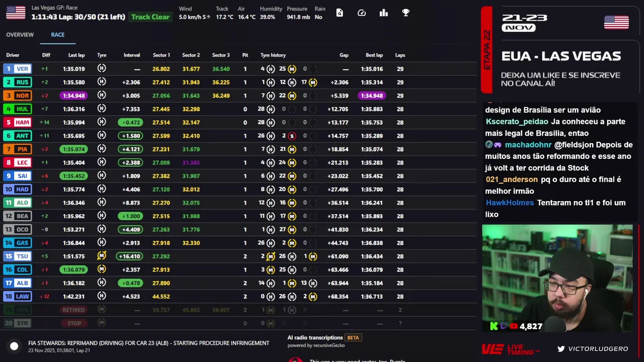This screenshot has height=362, width=644.
Task: Select the GAS driver badge
Action: 17,243
